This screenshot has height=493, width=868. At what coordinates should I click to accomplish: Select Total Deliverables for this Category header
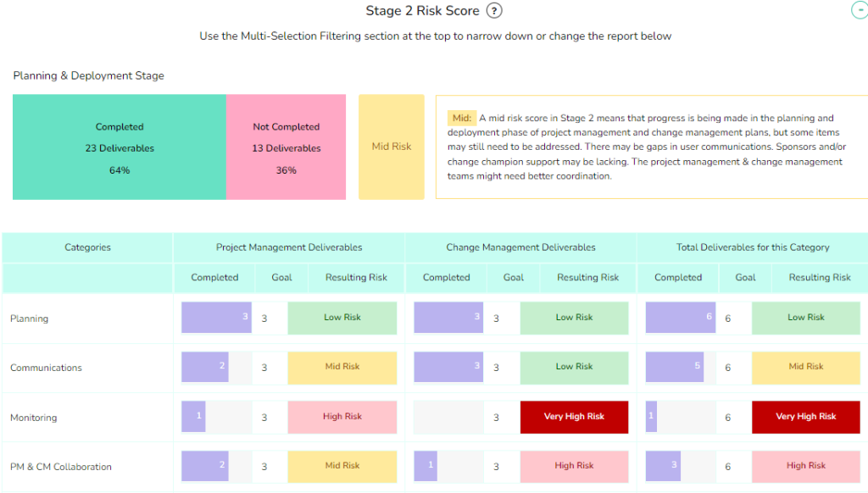(x=753, y=247)
